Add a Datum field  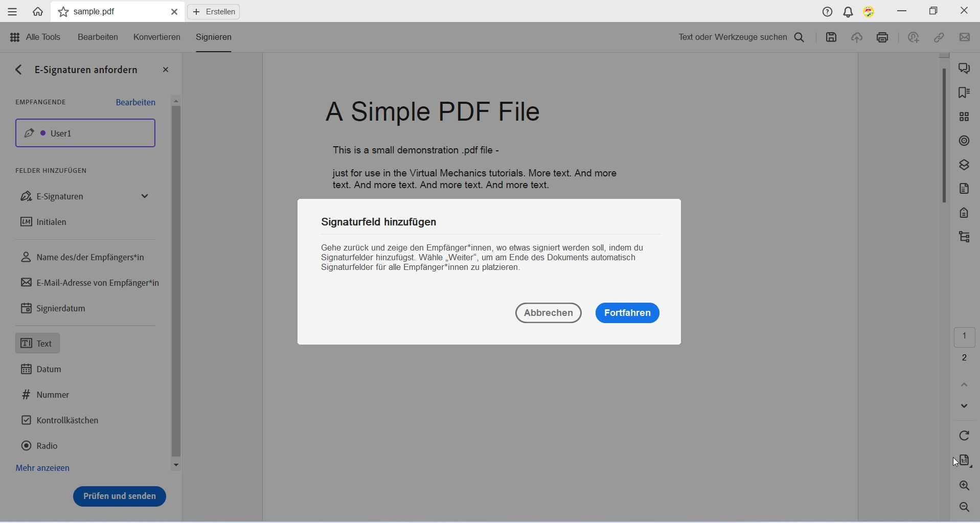(41, 369)
